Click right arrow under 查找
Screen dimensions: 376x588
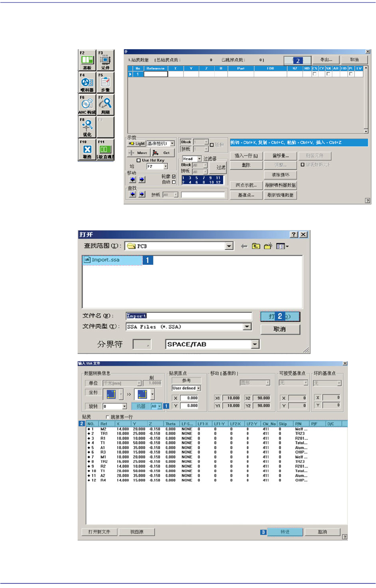142,194
